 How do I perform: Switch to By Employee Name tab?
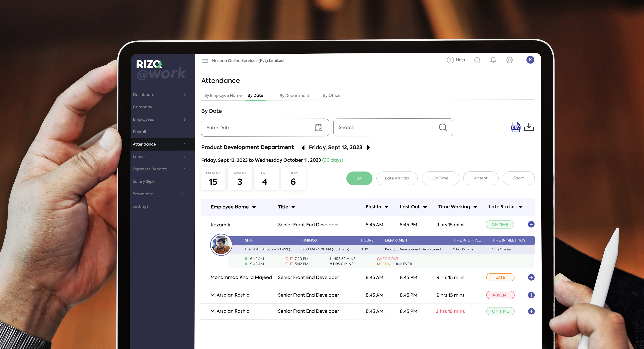tap(223, 95)
